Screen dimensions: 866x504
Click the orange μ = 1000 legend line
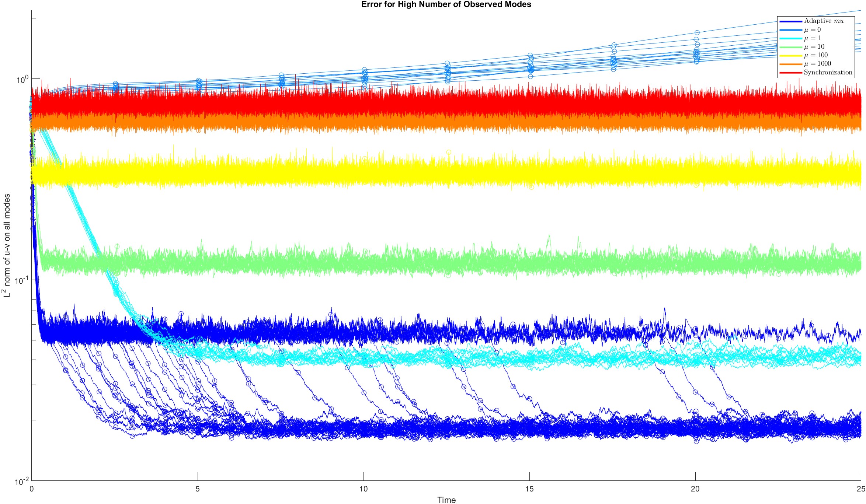tap(791, 64)
